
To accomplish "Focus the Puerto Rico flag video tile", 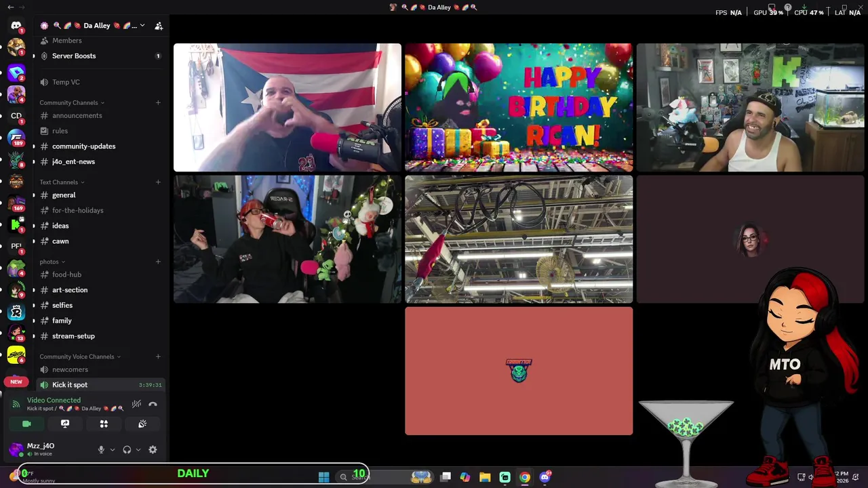I will point(288,108).
